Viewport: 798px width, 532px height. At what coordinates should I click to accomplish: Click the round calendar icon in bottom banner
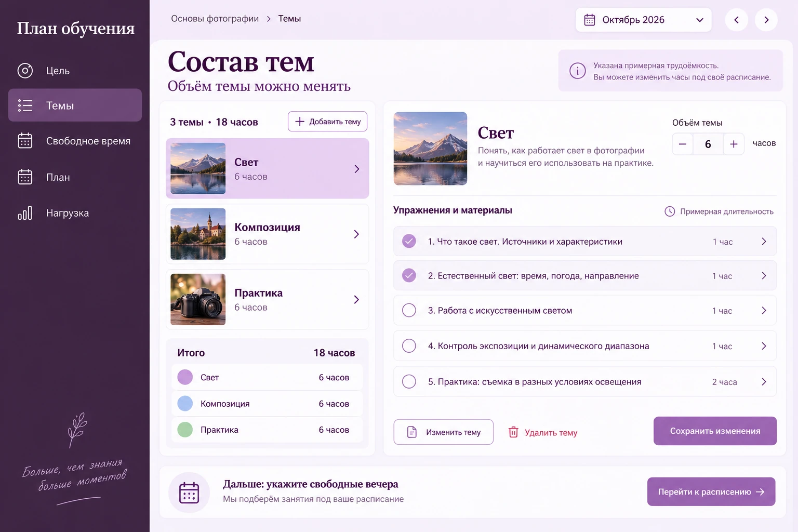point(189,493)
